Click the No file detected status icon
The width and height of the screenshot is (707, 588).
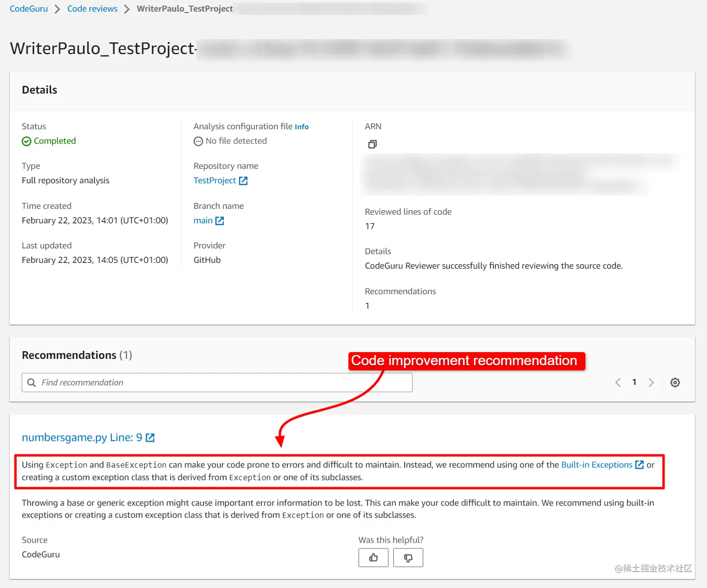[198, 141]
